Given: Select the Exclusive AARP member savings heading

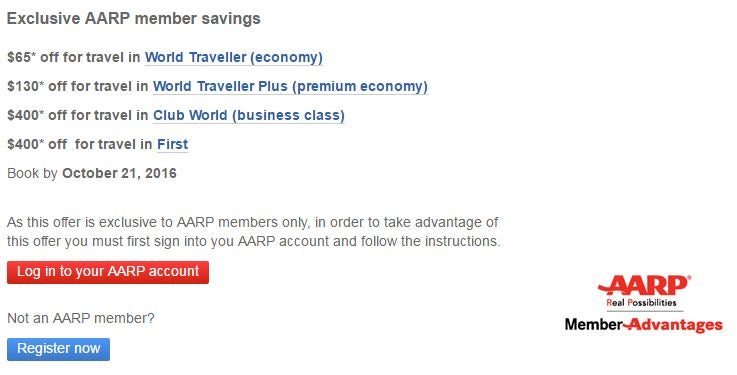Looking at the screenshot, I should click(x=133, y=18).
